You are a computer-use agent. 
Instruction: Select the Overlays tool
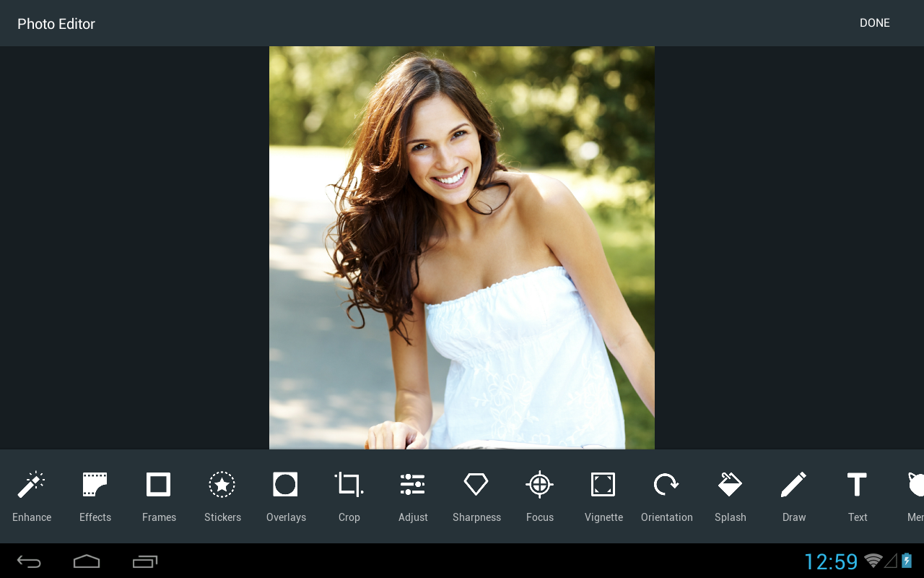[286, 496]
